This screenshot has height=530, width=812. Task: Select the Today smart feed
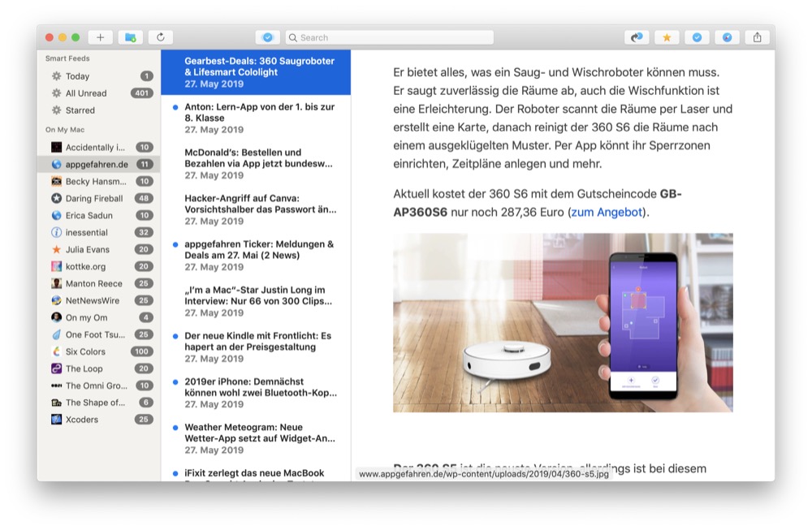pos(78,76)
